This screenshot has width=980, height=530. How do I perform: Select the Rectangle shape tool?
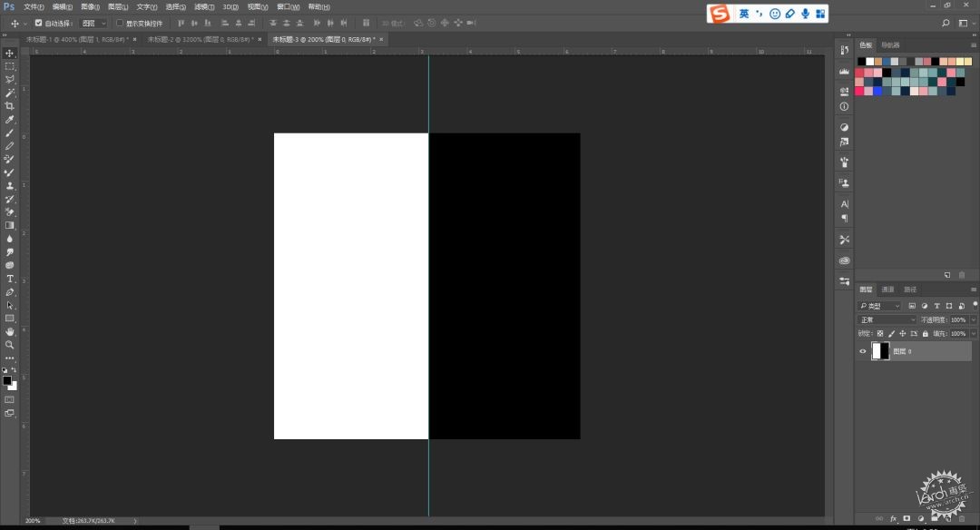tap(9, 319)
